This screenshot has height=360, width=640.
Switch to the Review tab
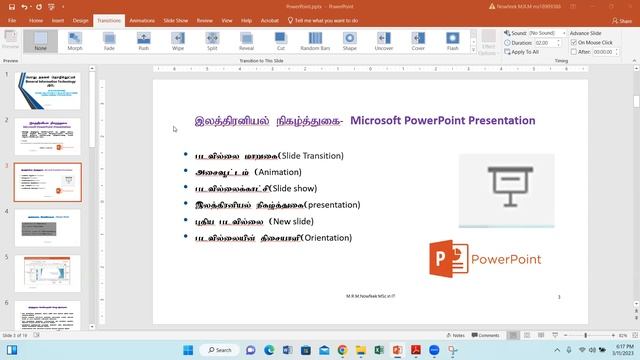pos(204,20)
